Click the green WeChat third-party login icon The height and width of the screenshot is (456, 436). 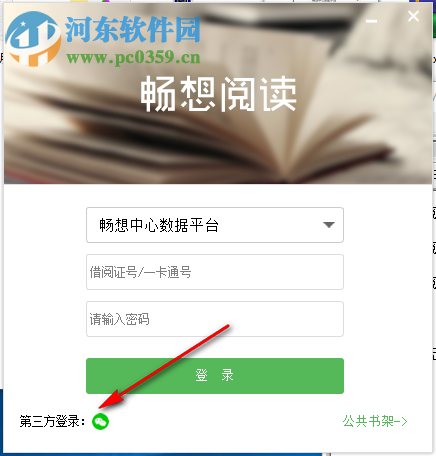(x=100, y=421)
